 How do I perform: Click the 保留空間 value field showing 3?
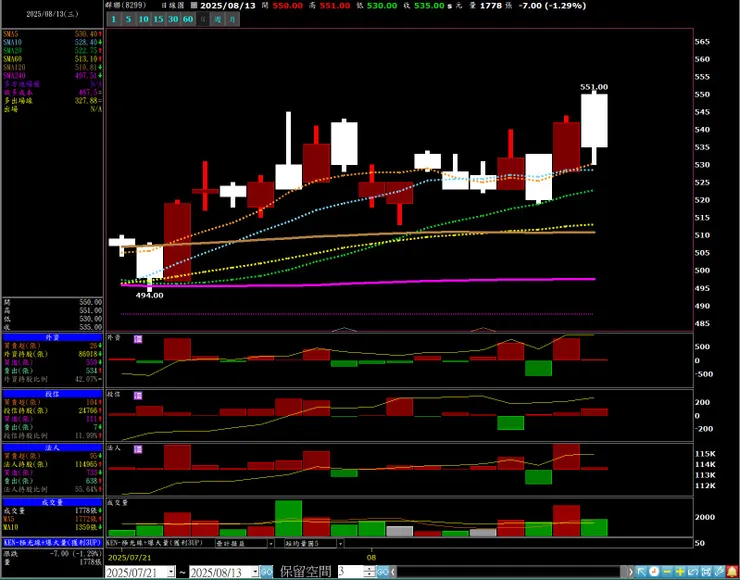point(351,572)
